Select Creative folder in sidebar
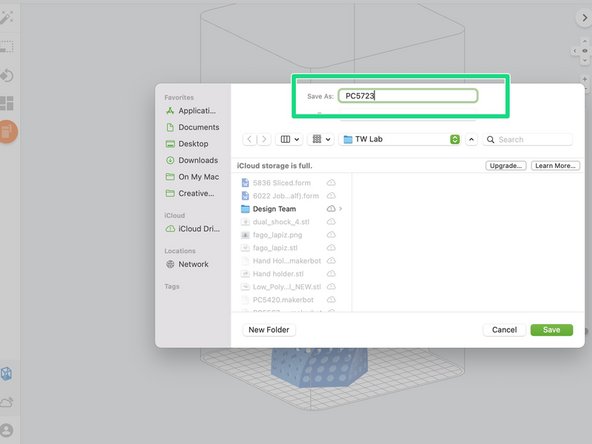This screenshot has height=444, width=592. click(190, 193)
